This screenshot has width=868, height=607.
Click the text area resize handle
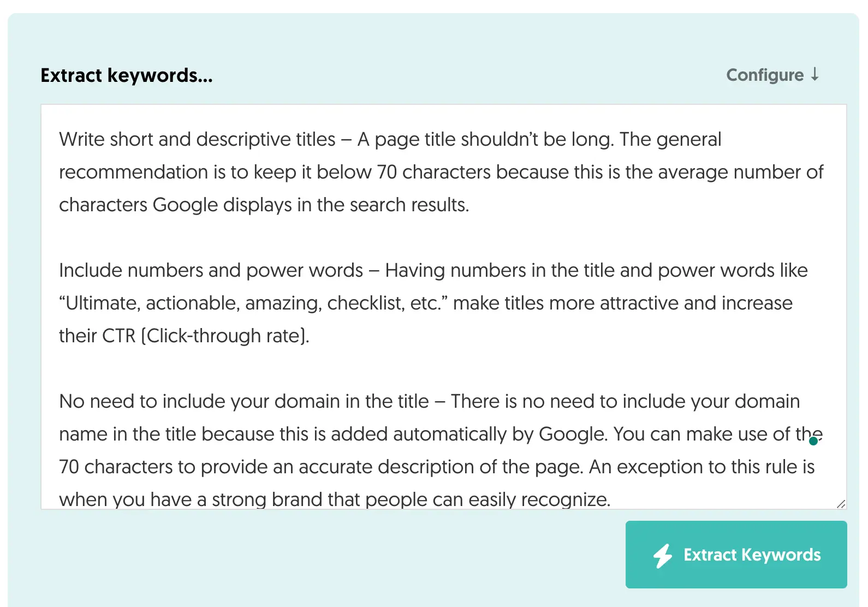841,504
